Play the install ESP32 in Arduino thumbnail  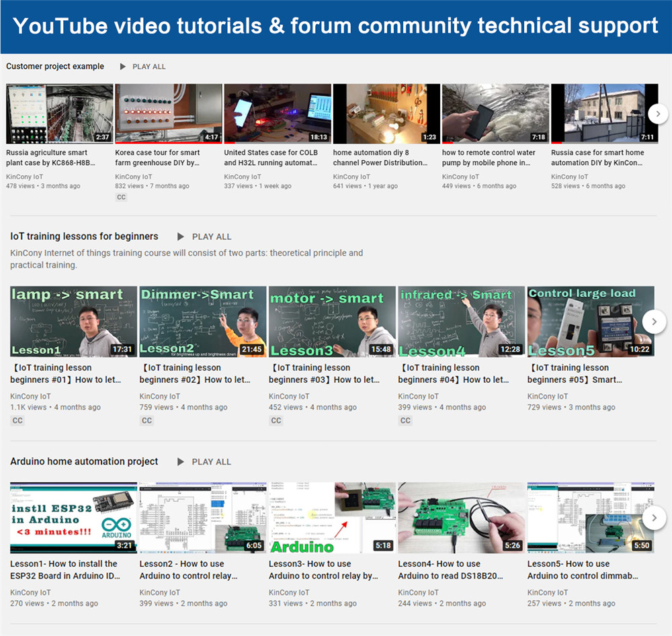73,517
